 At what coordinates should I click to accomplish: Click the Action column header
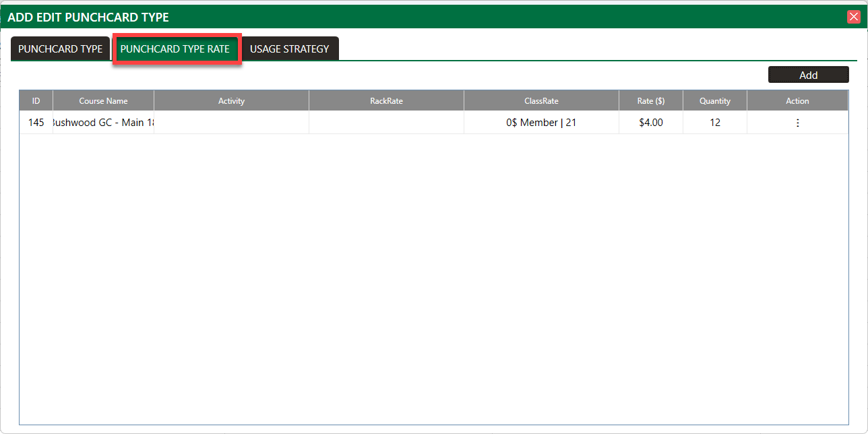point(797,100)
